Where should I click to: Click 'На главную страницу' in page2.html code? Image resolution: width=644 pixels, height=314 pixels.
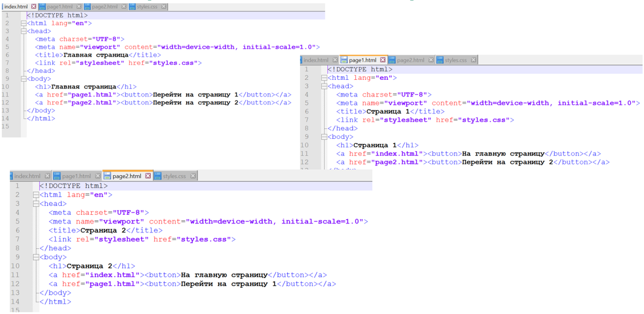pyautogui.click(x=225, y=275)
